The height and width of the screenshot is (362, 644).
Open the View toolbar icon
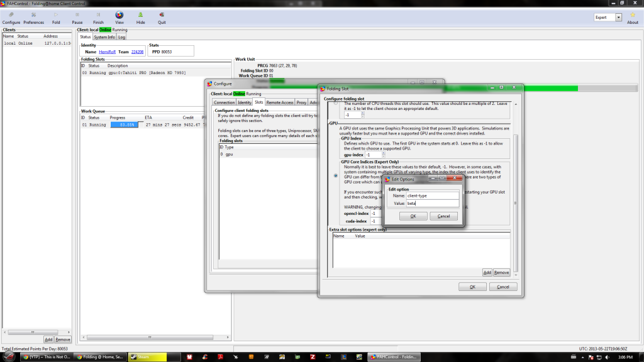pos(119,18)
